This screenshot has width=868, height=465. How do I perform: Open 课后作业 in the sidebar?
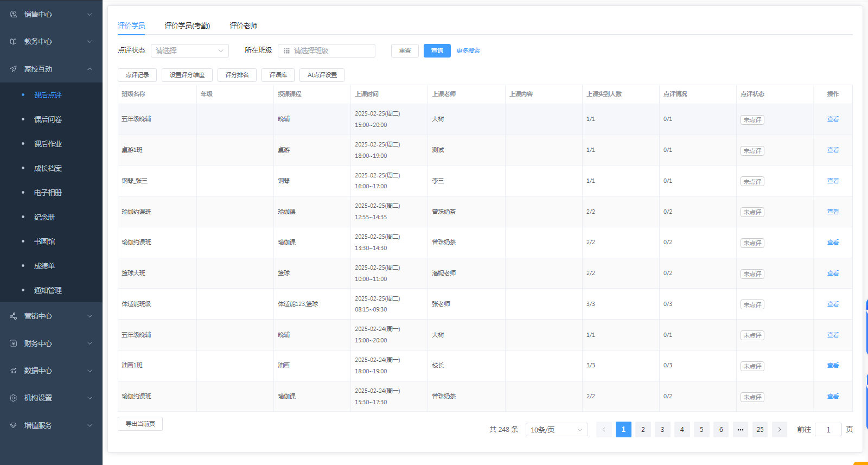click(x=48, y=144)
